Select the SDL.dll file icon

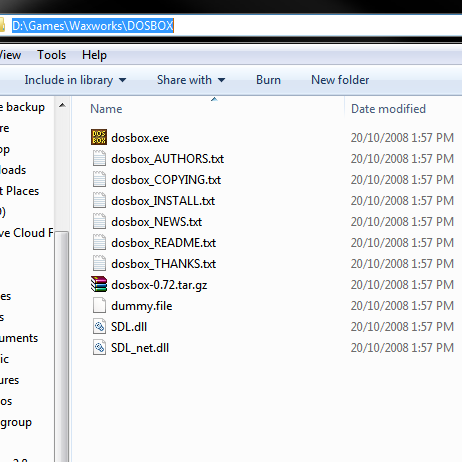tap(99, 326)
